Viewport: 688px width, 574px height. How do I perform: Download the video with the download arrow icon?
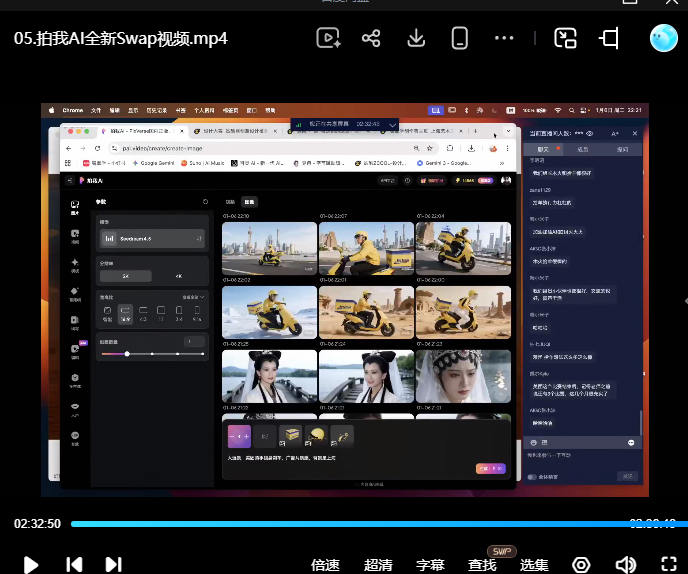coord(416,38)
